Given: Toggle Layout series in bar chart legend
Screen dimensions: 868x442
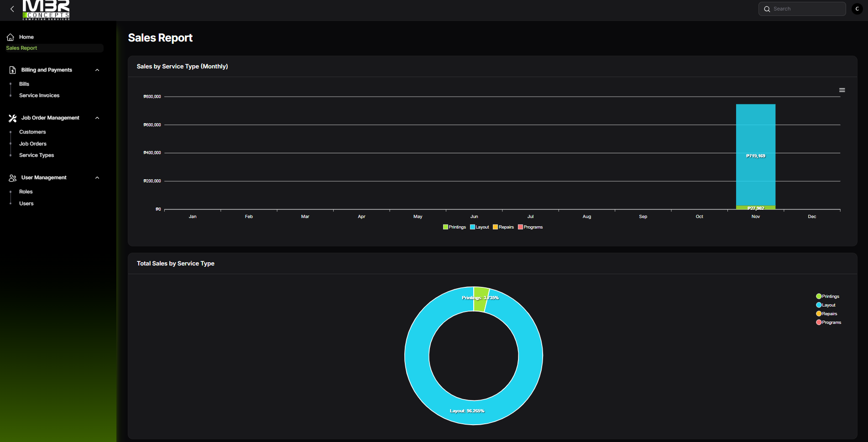Looking at the screenshot, I should point(480,227).
